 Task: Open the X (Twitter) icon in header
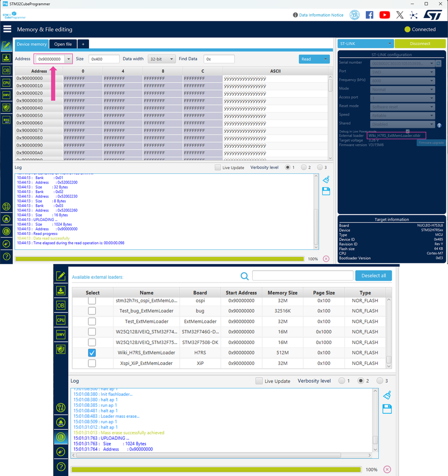coord(400,15)
